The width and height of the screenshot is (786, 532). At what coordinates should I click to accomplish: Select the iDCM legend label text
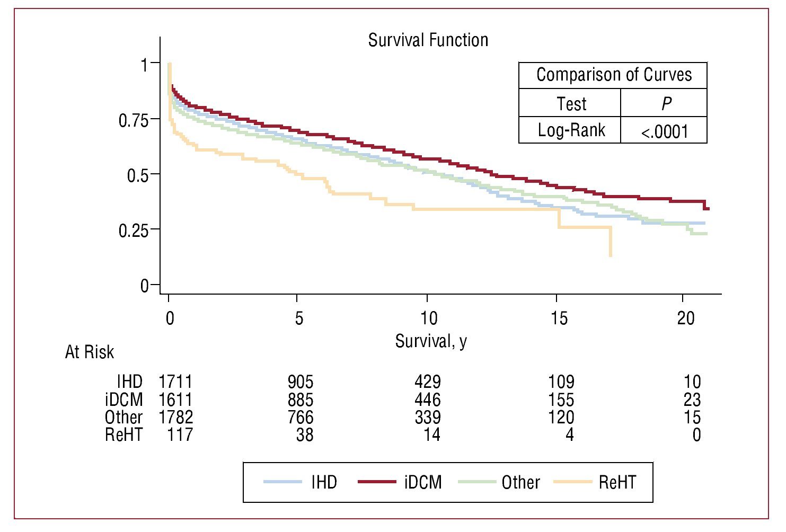point(423,483)
